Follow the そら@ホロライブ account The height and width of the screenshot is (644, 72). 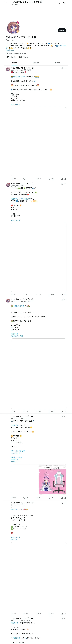coord(62,30)
